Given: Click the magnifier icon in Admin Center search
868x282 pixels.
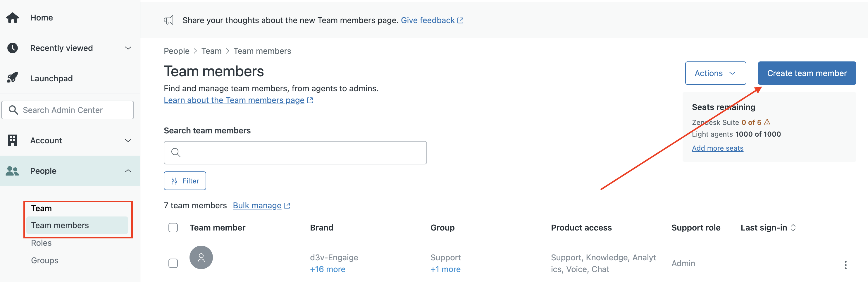Looking at the screenshot, I should pos(13,110).
